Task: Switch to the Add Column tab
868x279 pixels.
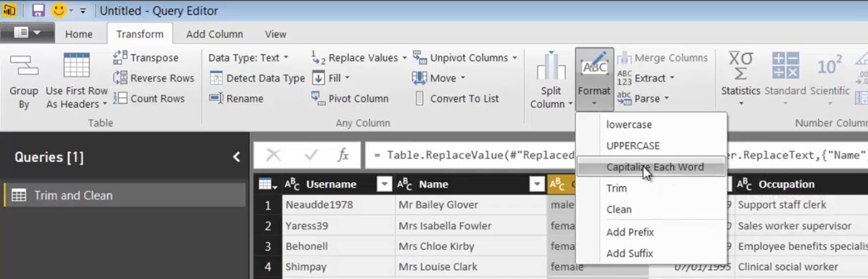Action: 214,34
